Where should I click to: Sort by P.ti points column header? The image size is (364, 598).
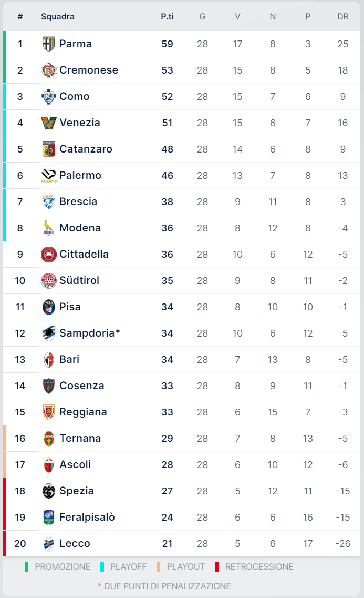167,16
